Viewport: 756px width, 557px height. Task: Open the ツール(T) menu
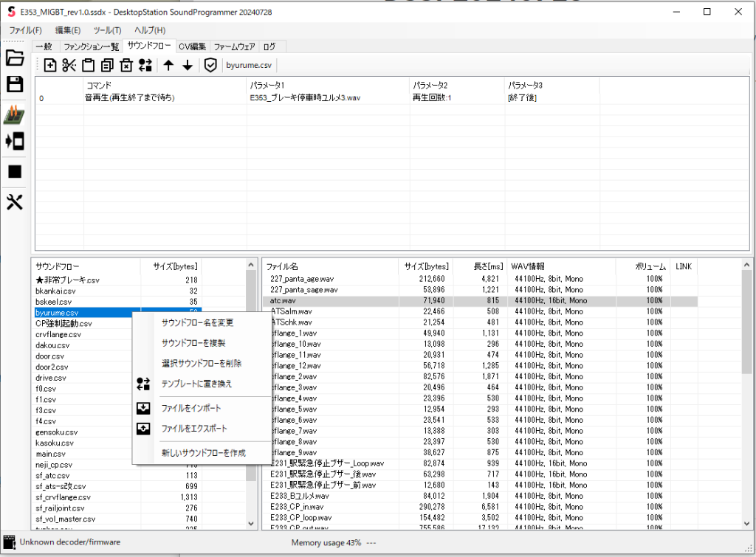(107, 30)
